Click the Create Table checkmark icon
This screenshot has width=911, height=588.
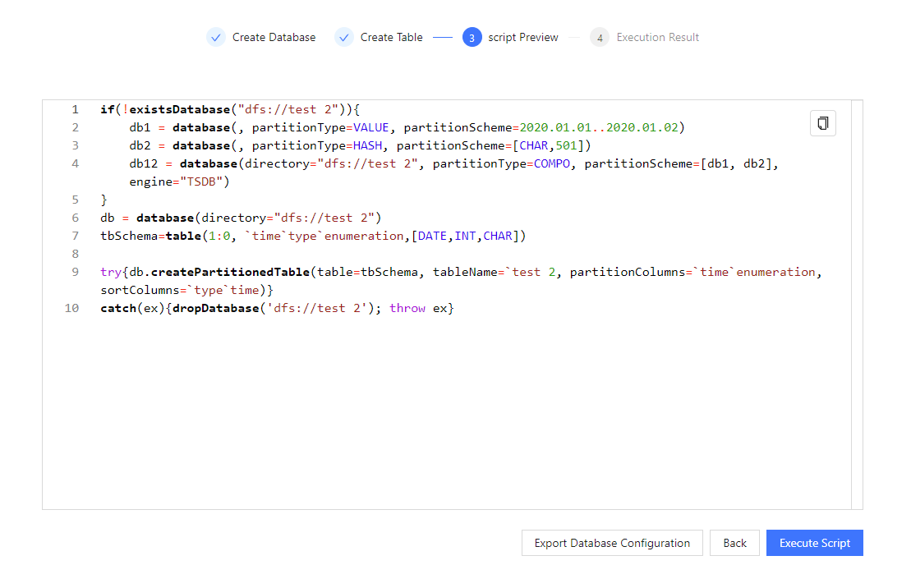click(344, 37)
